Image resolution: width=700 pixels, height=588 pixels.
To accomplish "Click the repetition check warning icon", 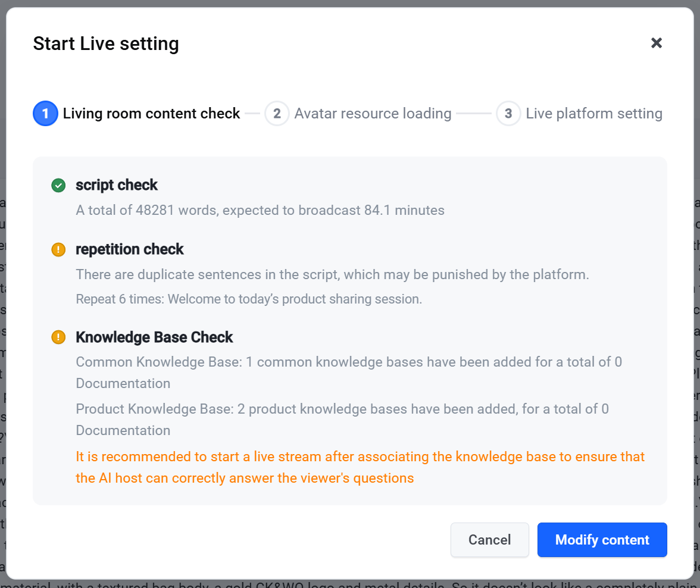I will (58, 249).
